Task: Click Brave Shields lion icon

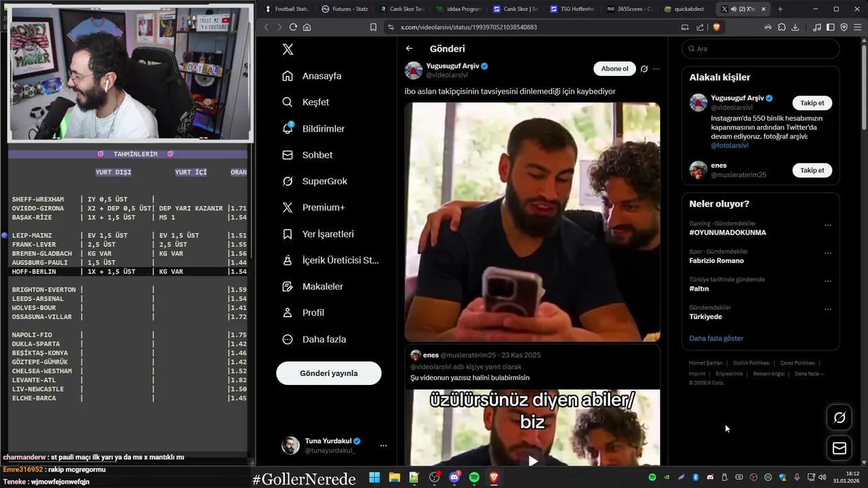Action: [716, 27]
